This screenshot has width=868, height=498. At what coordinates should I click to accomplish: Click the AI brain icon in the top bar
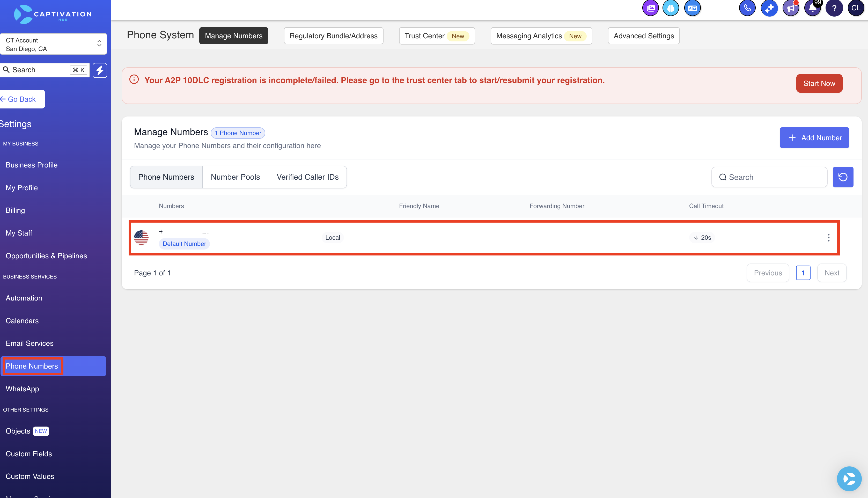pos(671,8)
